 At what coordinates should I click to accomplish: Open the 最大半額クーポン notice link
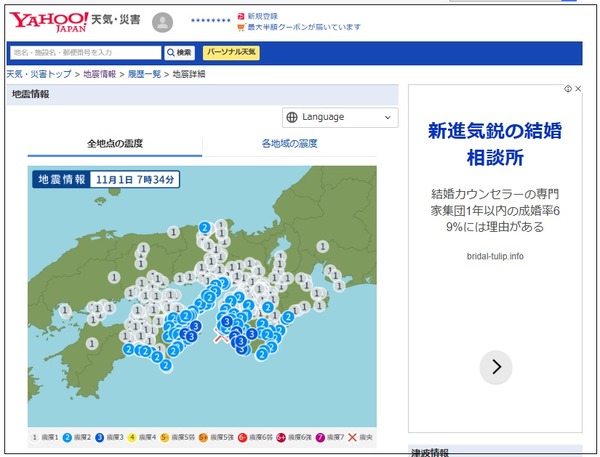click(304, 27)
